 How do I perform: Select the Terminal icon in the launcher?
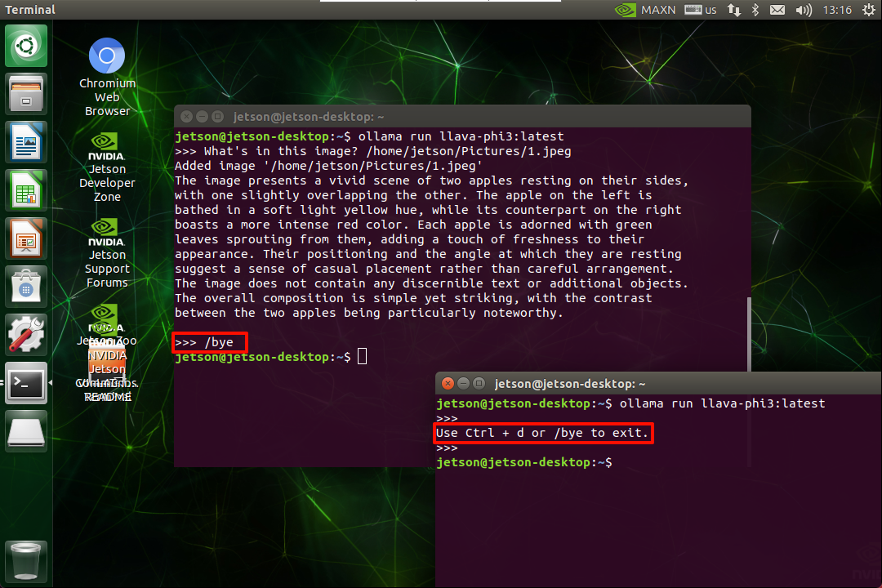point(26,383)
